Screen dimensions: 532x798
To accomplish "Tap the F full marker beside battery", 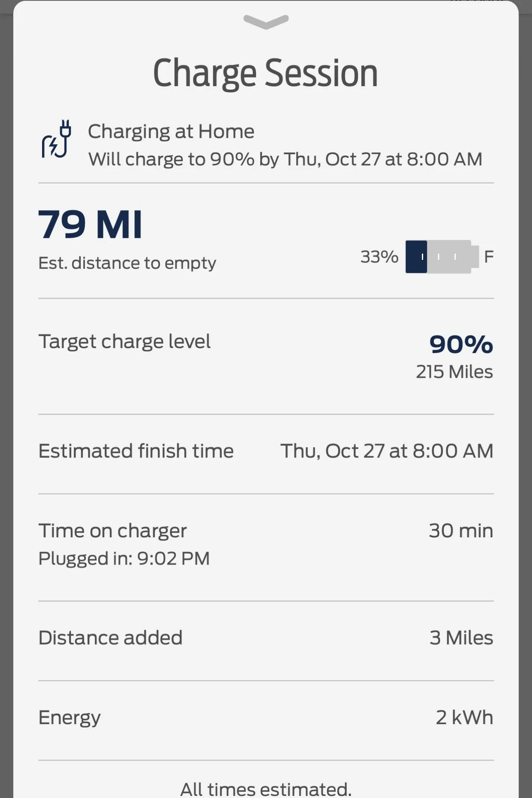I will [489, 257].
